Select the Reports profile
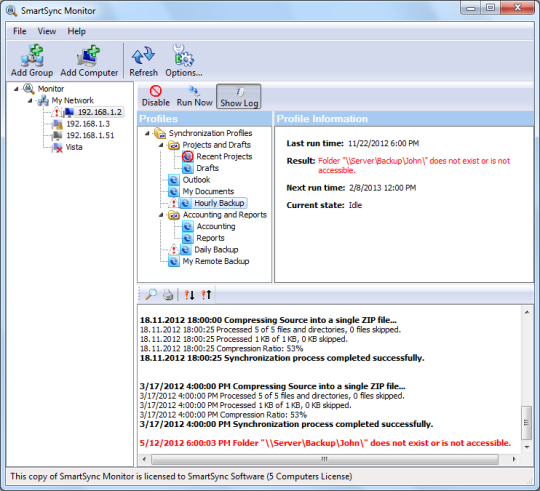The image size is (540, 491). pyautogui.click(x=210, y=238)
